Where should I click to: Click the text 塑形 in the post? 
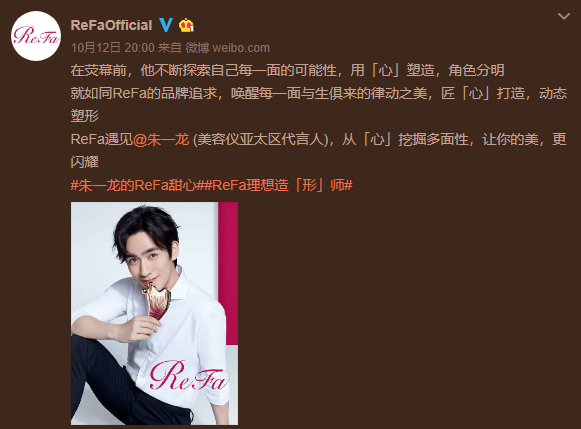pyautogui.click(x=84, y=116)
